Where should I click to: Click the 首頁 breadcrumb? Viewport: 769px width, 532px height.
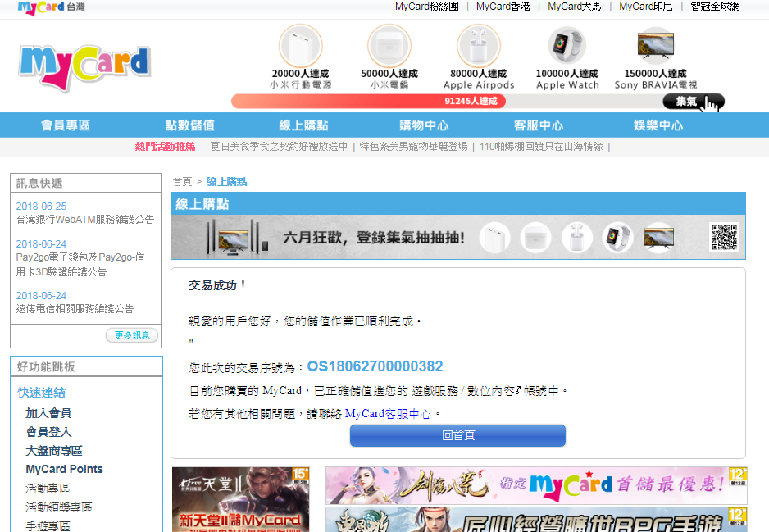183,182
